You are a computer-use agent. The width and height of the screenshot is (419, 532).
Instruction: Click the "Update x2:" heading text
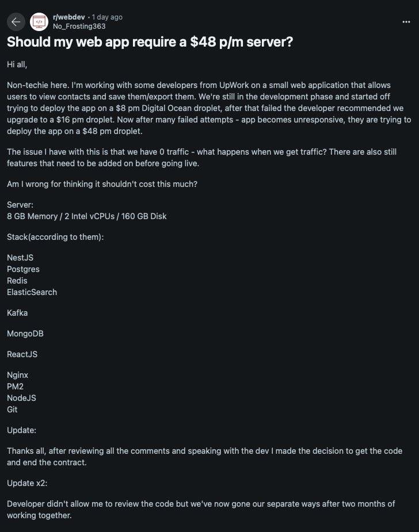tap(28, 483)
